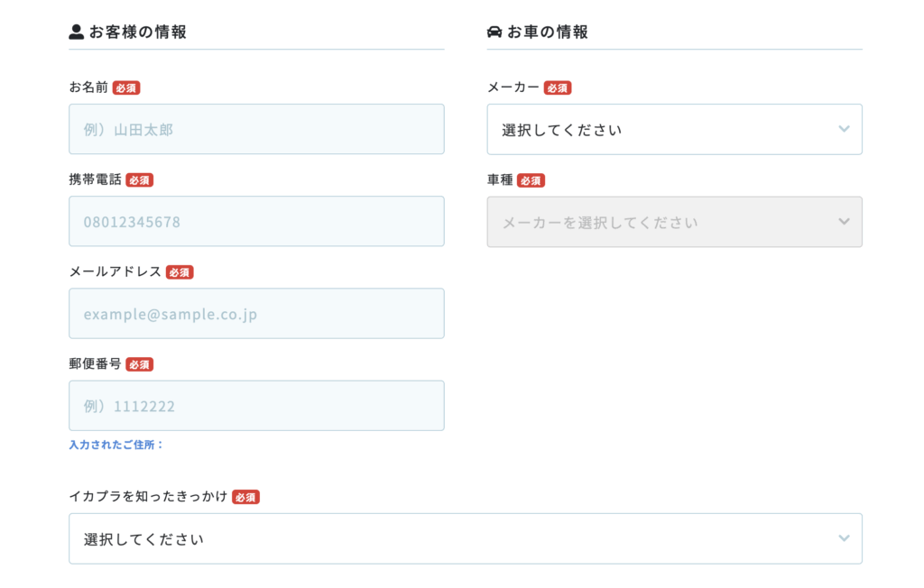Click into the 携帯電話 number field
The height and width of the screenshot is (588, 924).
click(256, 221)
